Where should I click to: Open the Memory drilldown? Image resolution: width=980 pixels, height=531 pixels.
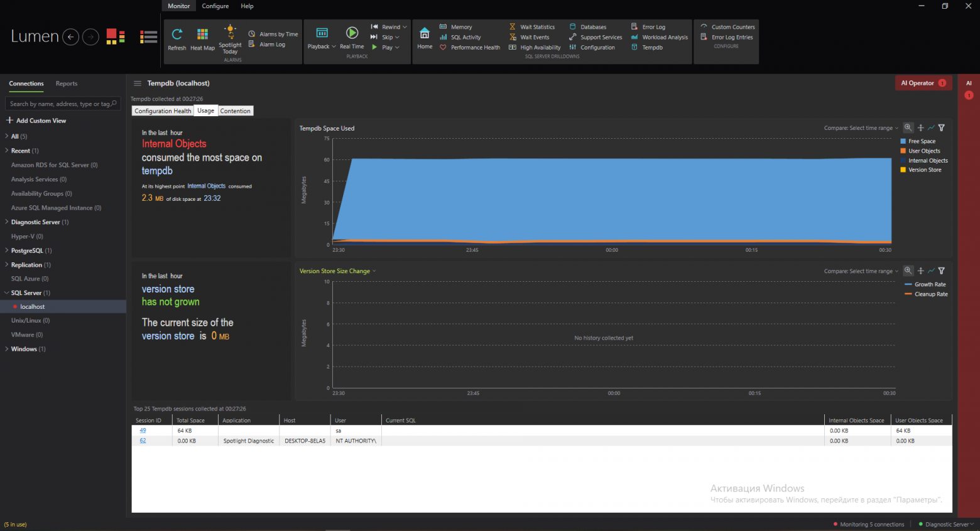click(x=455, y=27)
